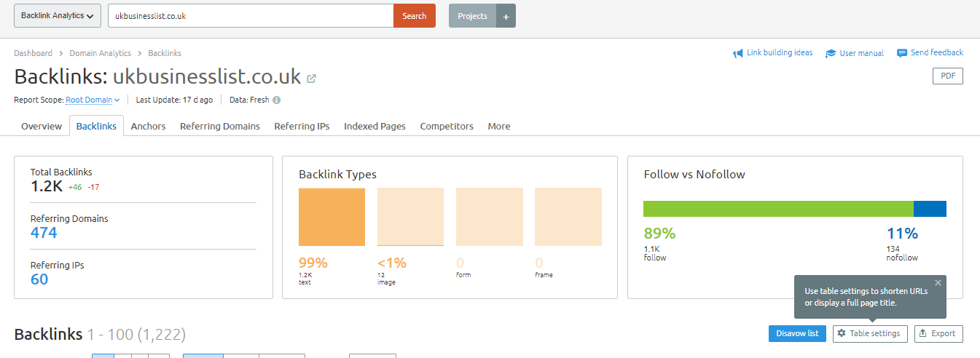Open Link building ideas link
The height and width of the screenshot is (358, 980).
780,53
